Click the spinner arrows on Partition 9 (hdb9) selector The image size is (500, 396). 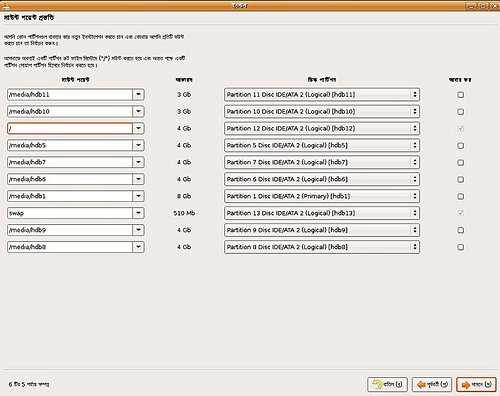(x=415, y=230)
